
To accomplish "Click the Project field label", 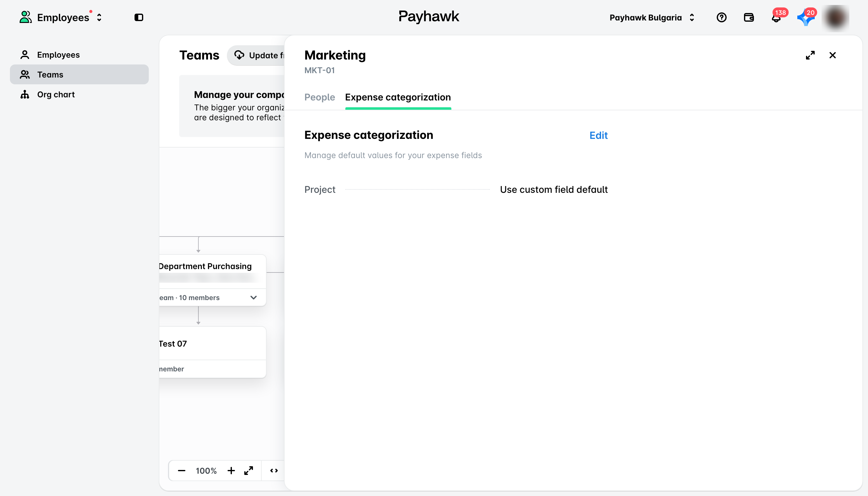I will click(x=320, y=189).
